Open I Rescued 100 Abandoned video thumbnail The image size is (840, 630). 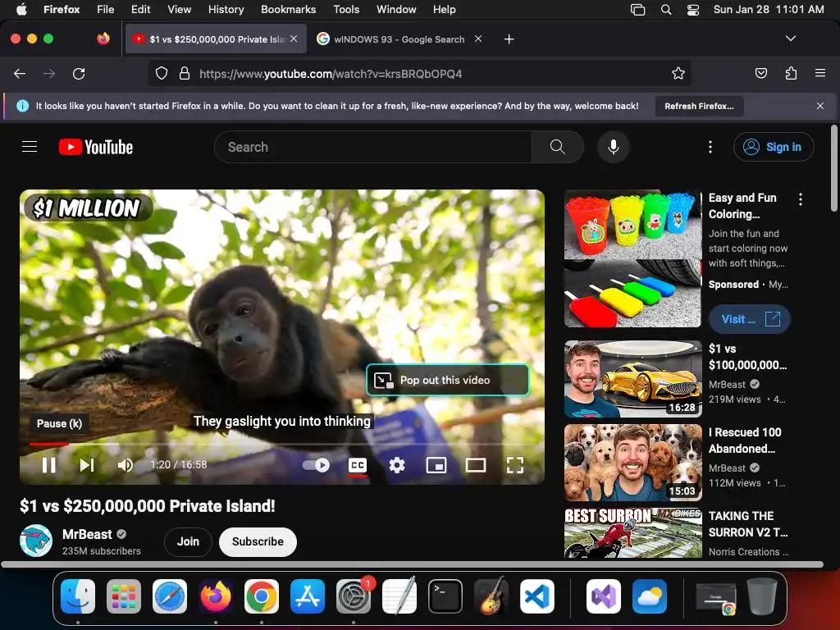(x=632, y=463)
